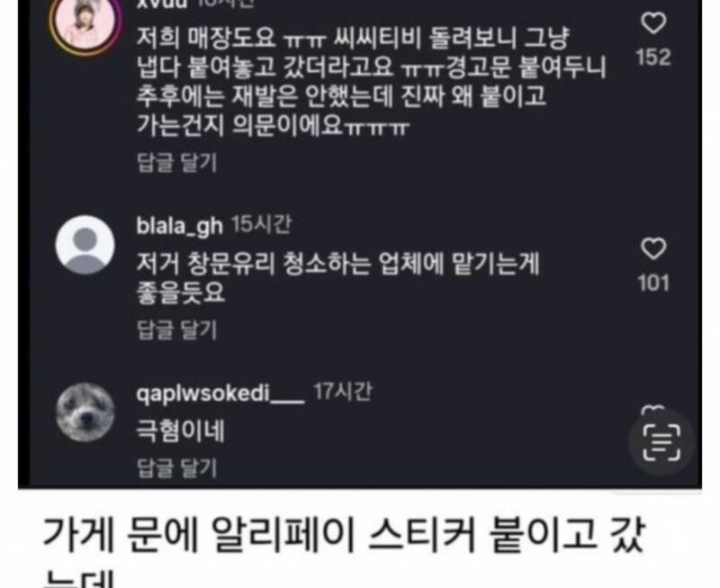This screenshot has height=588, width=720.
Task: Select the 17시간 timestamp
Action: pyautogui.click(x=343, y=392)
